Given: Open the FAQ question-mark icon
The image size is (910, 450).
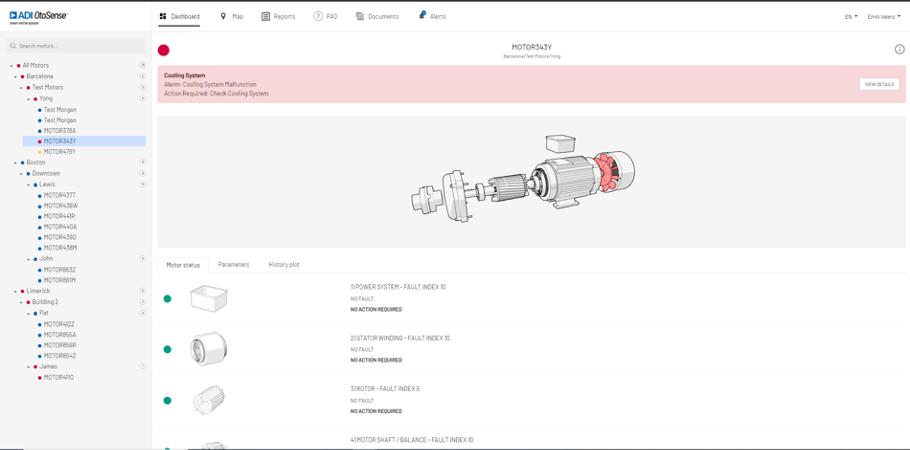Looking at the screenshot, I should [317, 16].
